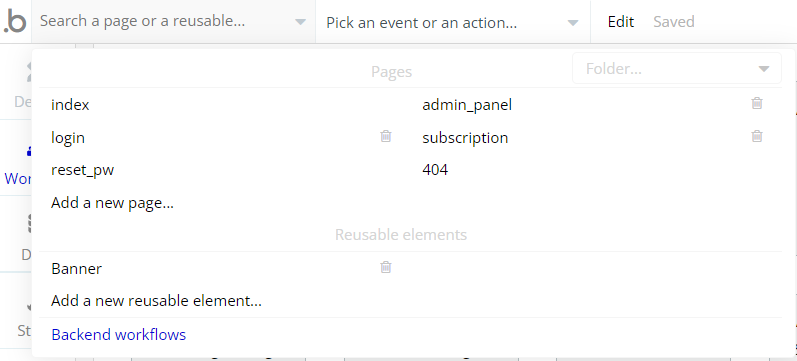The width and height of the screenshot is (797, 361).
Task: Open the event or action picker arrow
Action: [573, 23]
